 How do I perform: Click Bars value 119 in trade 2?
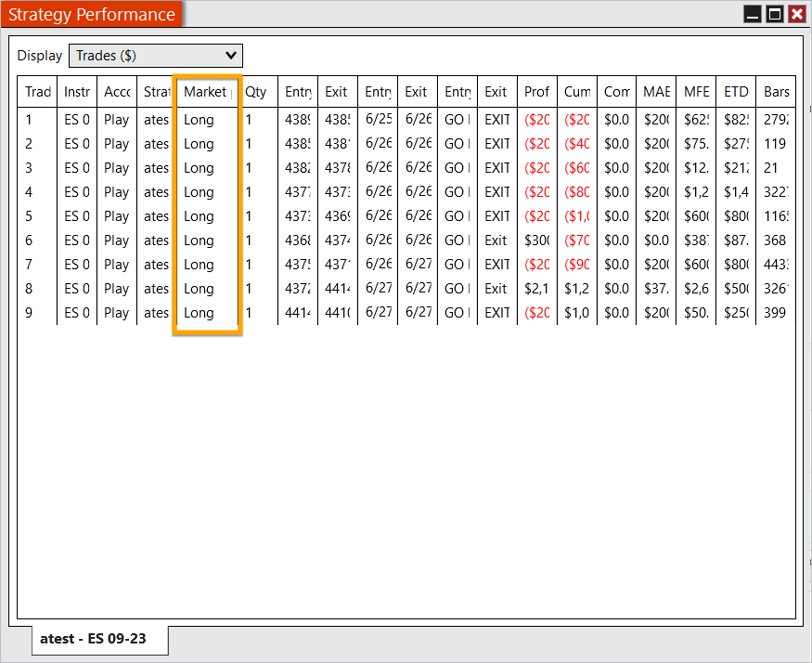point(775,144)
